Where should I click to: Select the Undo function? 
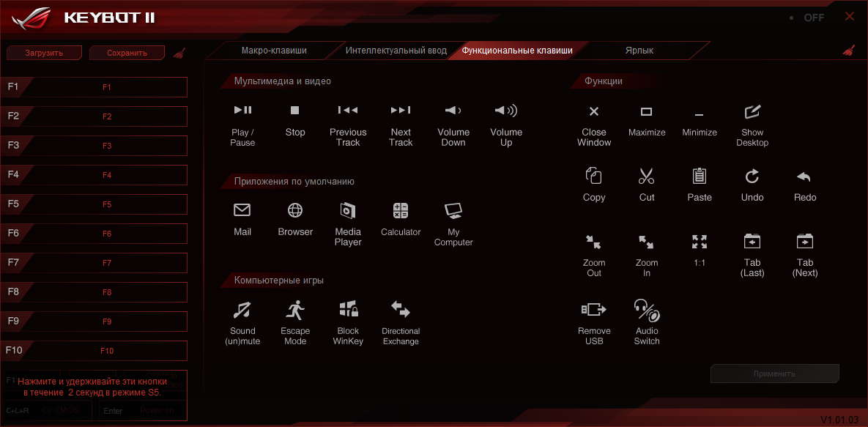click(752, 176)
